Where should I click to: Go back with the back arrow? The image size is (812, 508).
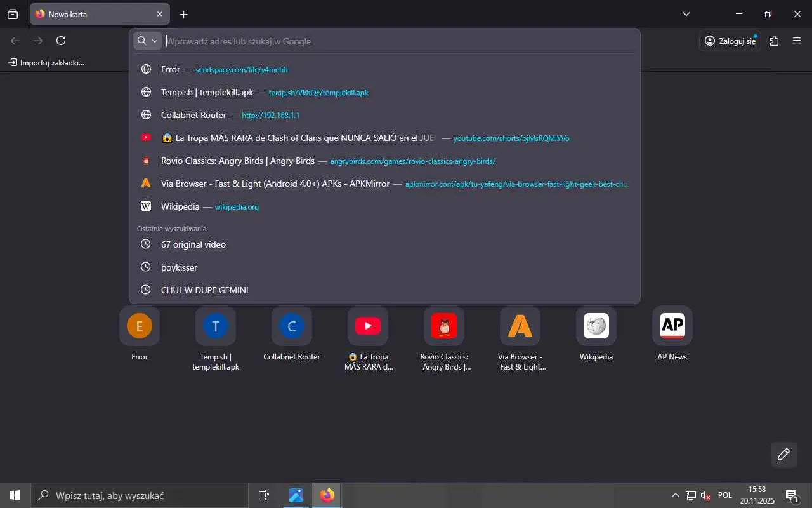click(x=15, y=41)
